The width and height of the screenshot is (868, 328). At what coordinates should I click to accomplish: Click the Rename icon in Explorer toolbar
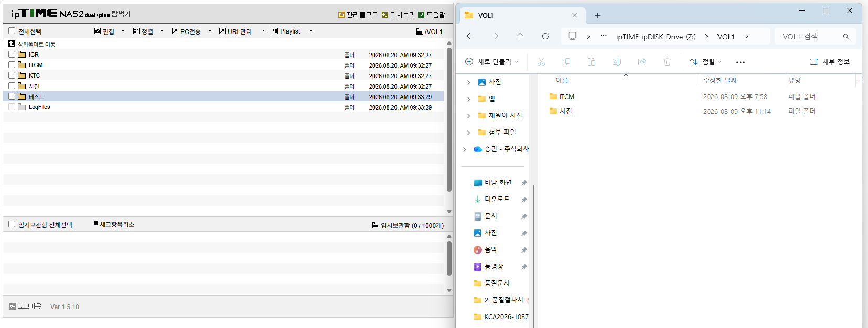click(617, 62)
